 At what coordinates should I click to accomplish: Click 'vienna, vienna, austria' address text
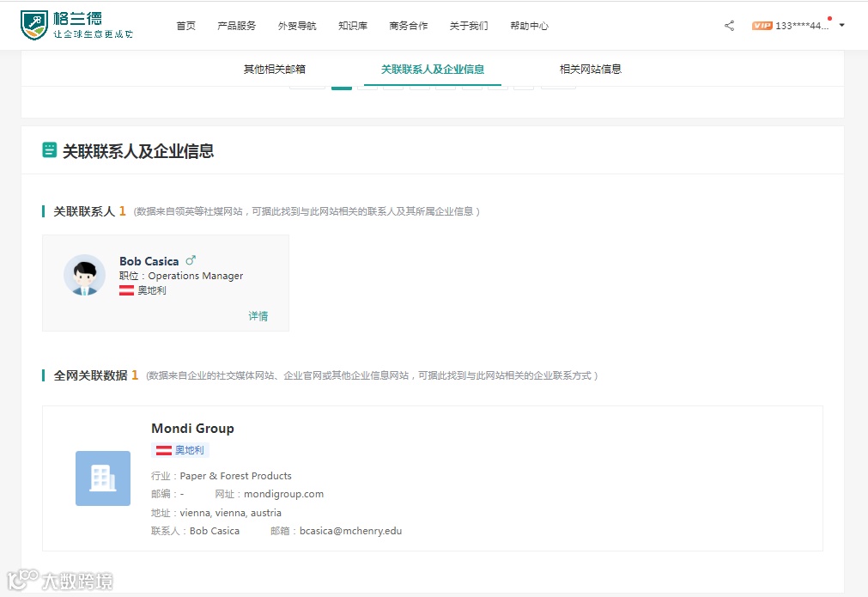[x=230, y=513]
